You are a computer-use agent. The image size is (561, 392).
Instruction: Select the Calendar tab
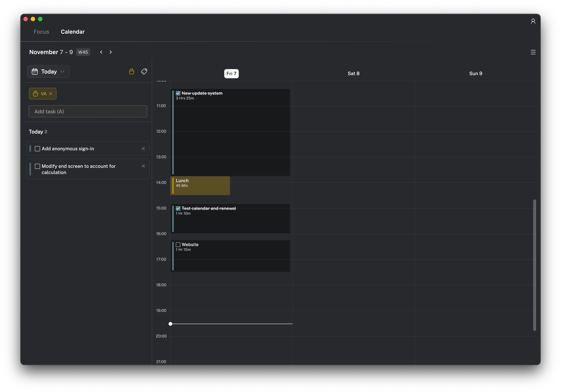[73, 32]
